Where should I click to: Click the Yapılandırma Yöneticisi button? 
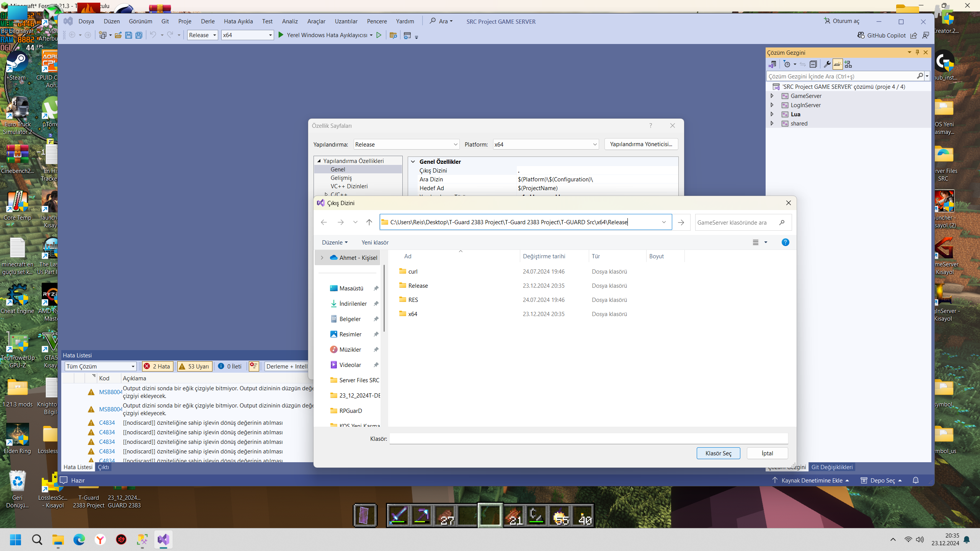tap(641, 144)
